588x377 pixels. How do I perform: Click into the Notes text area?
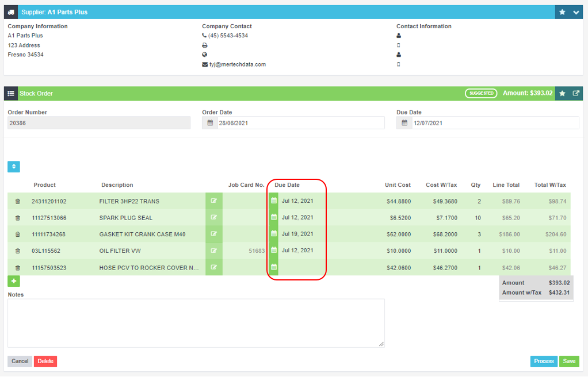pyautogui.click(x=196, y=323)
